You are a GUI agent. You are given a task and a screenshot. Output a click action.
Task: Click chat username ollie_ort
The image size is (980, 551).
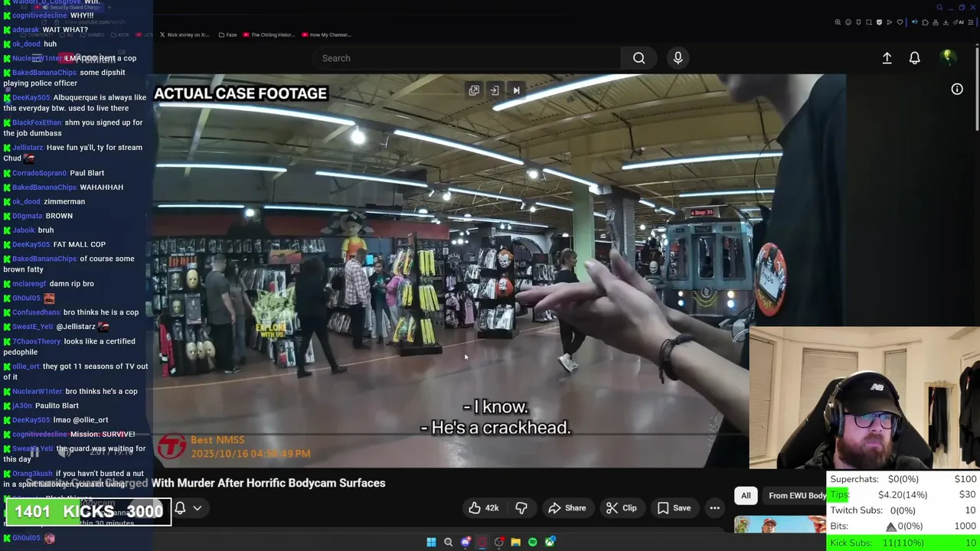(25, 367)
